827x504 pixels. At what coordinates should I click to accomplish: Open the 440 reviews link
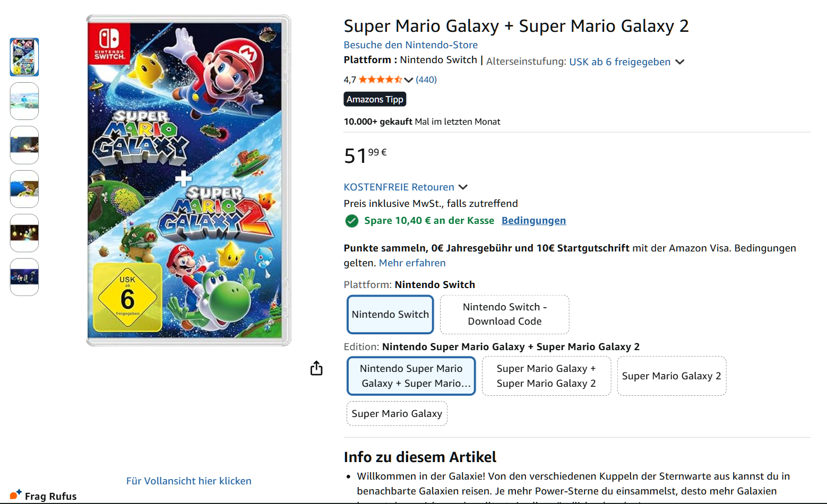coord(426,80)
